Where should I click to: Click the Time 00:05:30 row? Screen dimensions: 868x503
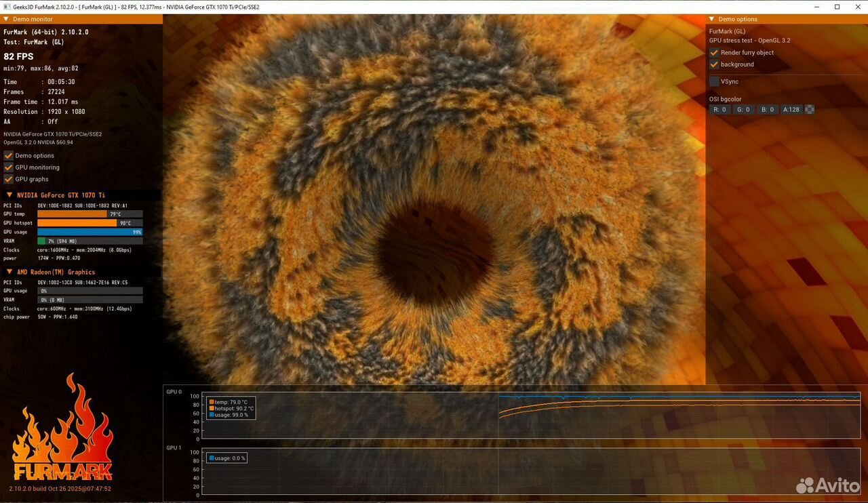point(39,82)
